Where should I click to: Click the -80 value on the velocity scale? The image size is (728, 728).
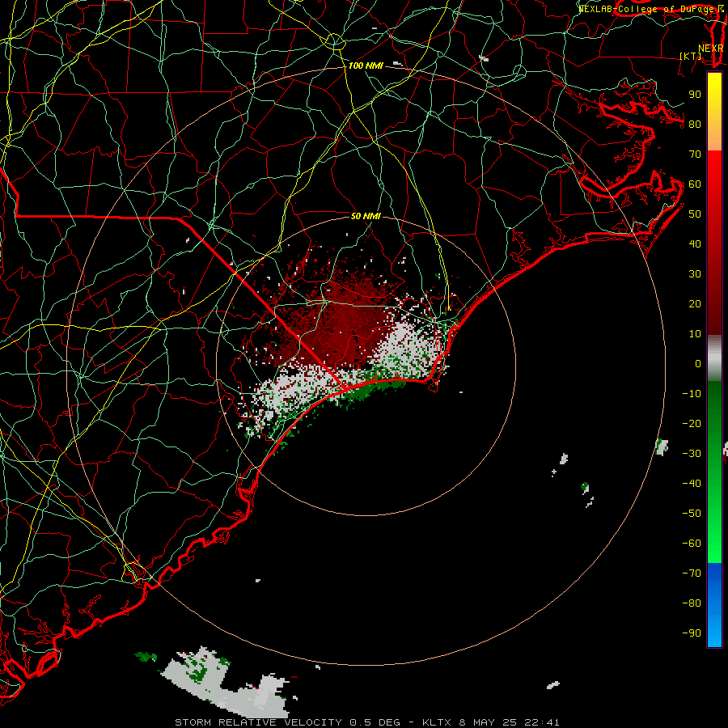click(692, 603)
